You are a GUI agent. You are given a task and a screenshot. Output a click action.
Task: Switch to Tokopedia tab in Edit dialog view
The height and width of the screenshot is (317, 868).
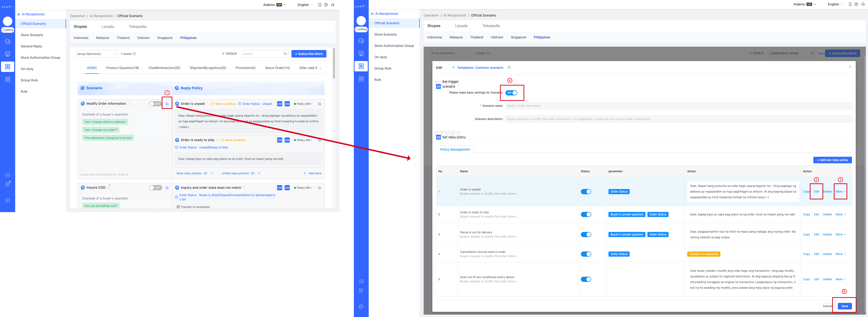[x=491, y=26]
